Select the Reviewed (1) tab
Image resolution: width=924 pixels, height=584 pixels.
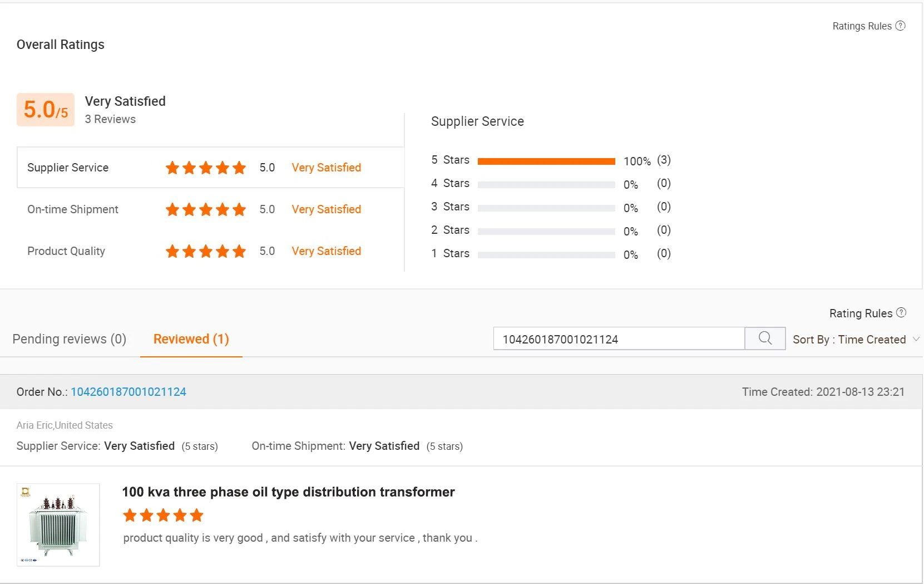191,339
